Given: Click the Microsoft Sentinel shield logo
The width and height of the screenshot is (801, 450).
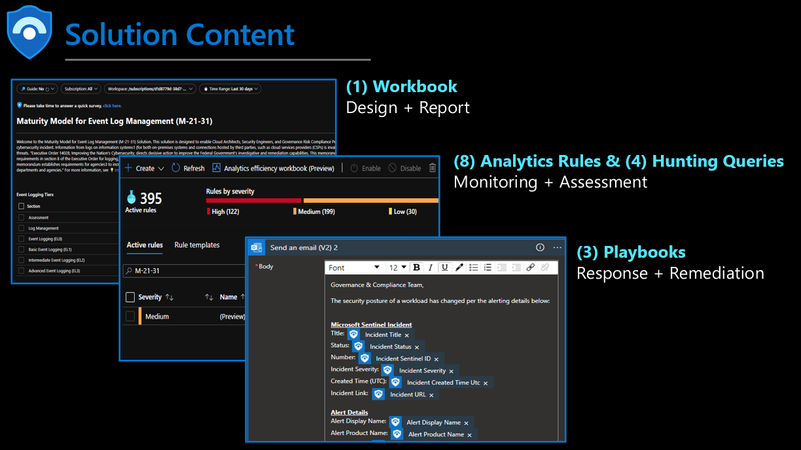Looking at the screenshot, I should pyautogui.click(x=29, y=32).
